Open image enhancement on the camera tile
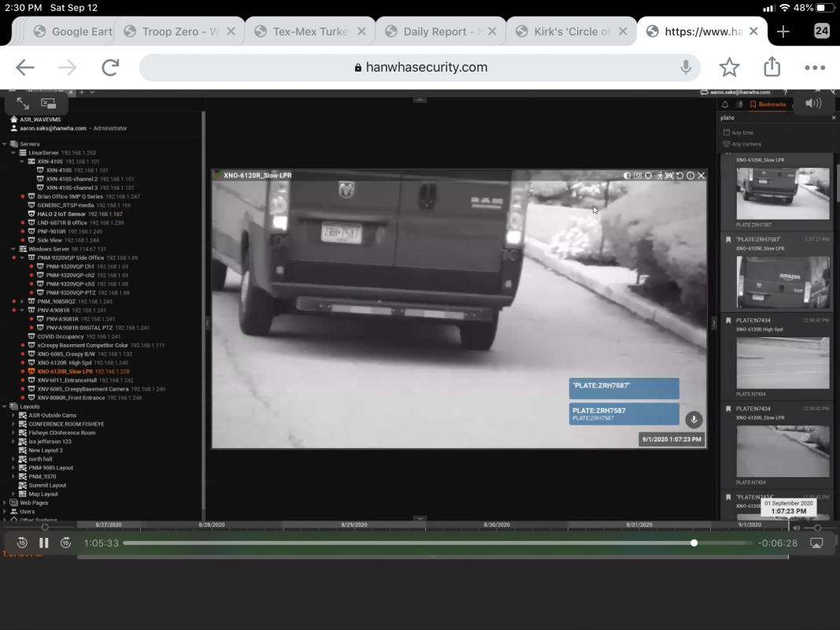Viewport: 840px width, 630px height. [627, 176]
